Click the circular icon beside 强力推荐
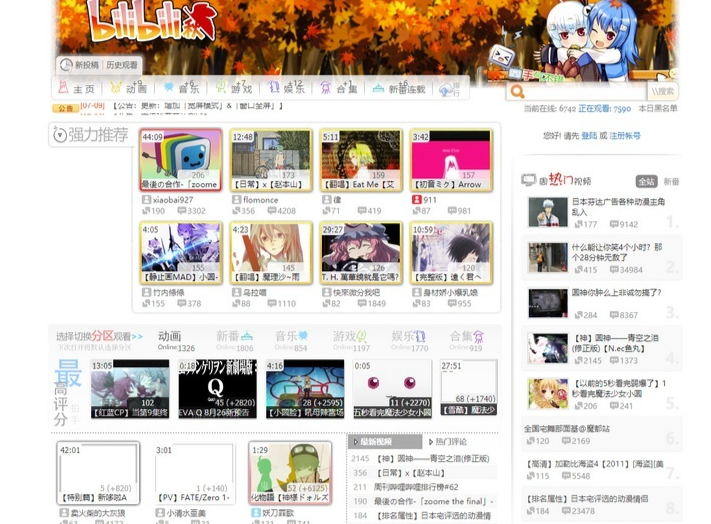Viewport: 711px width, 524px height. (x=59, y=135)
